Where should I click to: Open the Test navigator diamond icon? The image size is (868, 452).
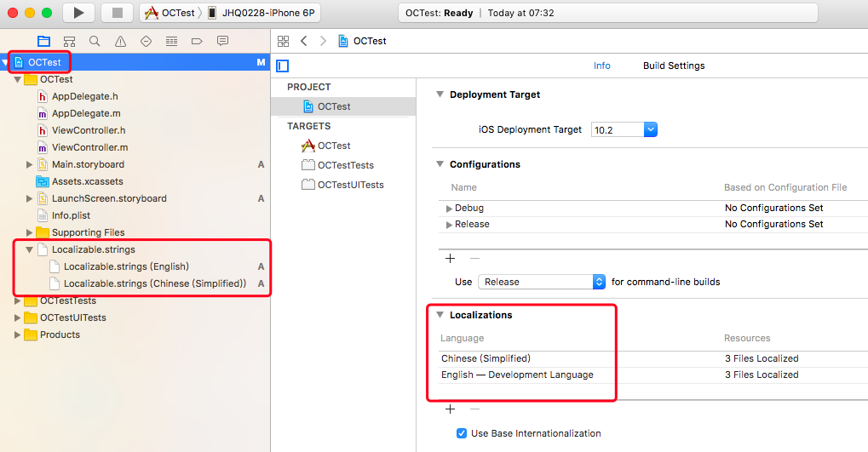(x=147, y=41)
